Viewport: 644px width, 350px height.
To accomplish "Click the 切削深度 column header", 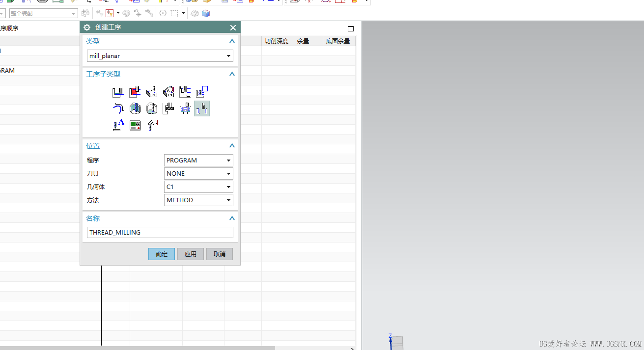I will pyautogui.click(x=278, y=41).
